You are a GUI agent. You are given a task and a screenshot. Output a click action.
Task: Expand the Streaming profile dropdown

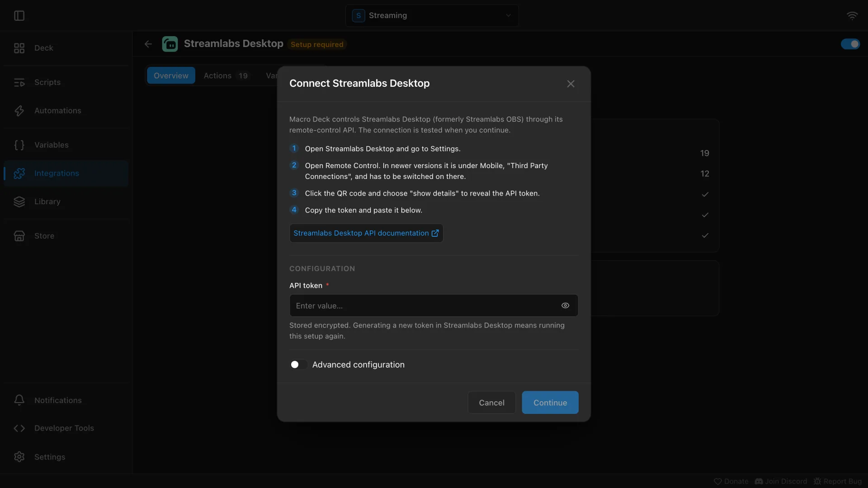pyautogui.click(x=432, y=15)
